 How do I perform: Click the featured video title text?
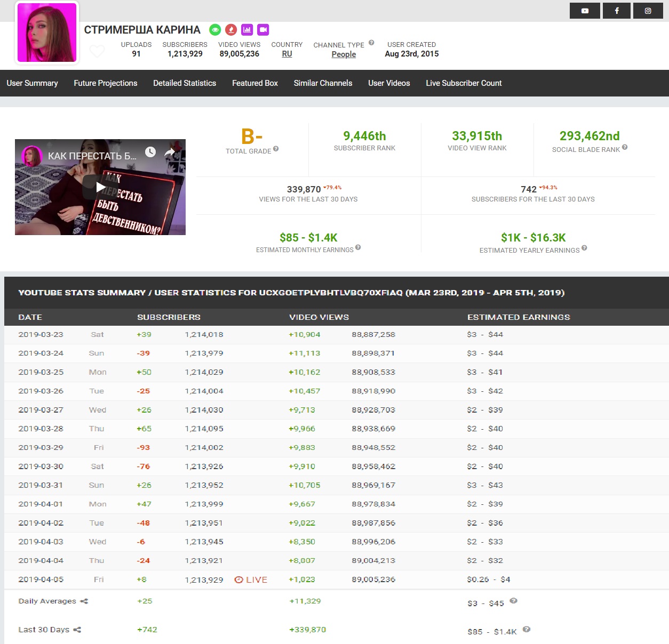pos(92,156)
